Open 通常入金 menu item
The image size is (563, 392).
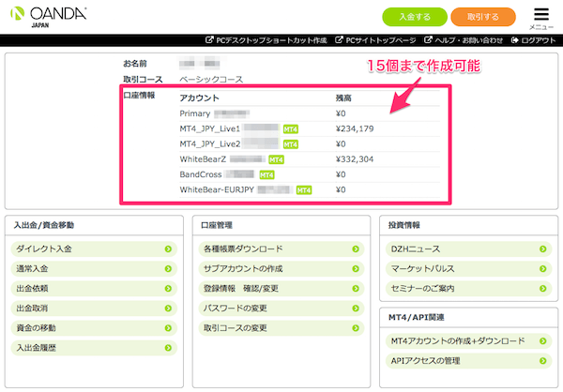(x=94, y=269)
